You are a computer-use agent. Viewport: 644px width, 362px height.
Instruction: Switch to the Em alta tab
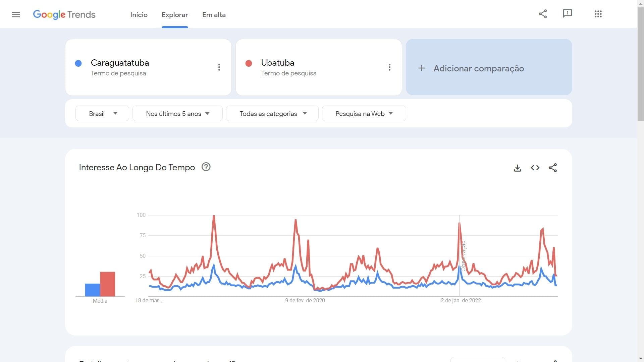click(x=214, y=15)
